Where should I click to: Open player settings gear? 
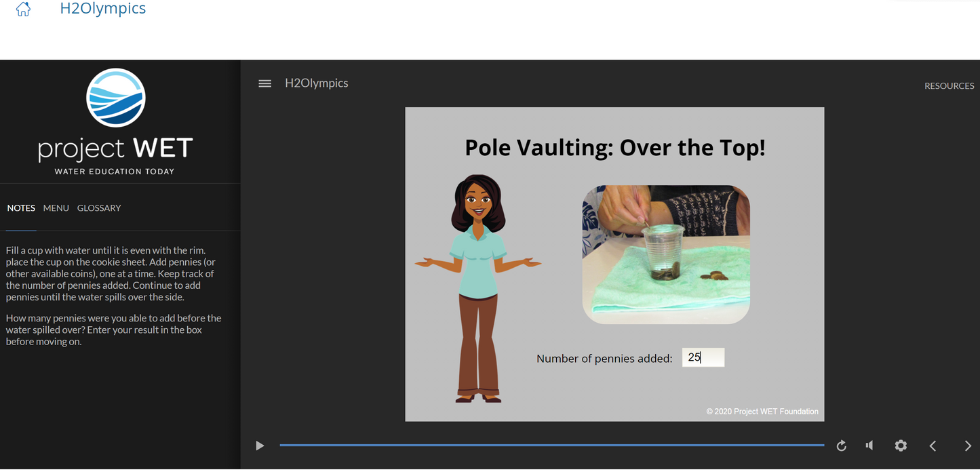901,446
